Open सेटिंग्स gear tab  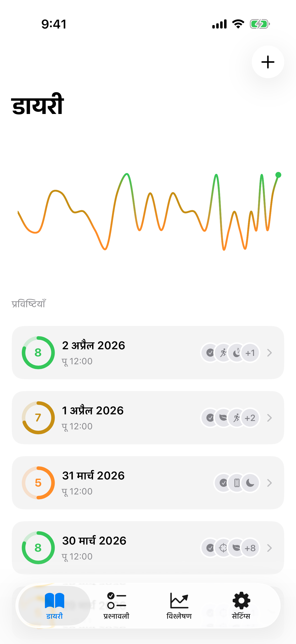coord(241,605)
